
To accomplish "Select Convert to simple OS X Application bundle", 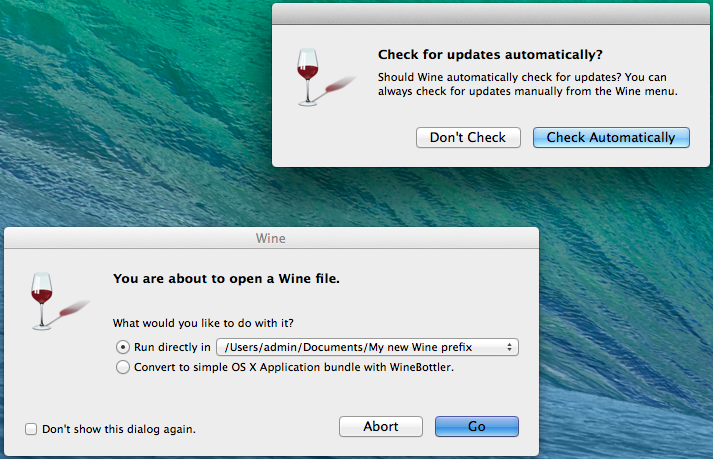I will click(x=122, y=367).
